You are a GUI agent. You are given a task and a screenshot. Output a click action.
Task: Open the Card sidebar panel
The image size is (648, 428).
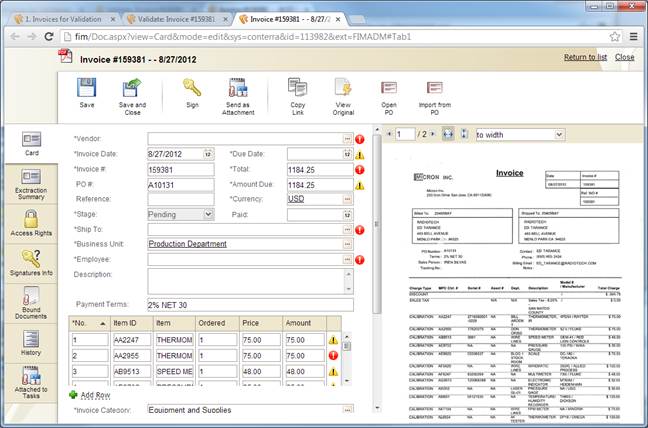31,144
